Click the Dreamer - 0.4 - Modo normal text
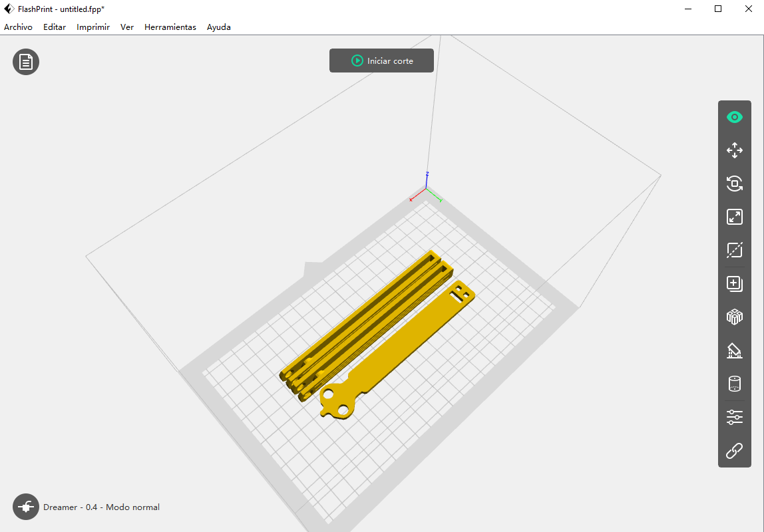764x532 pixels. tap(101, 507)
